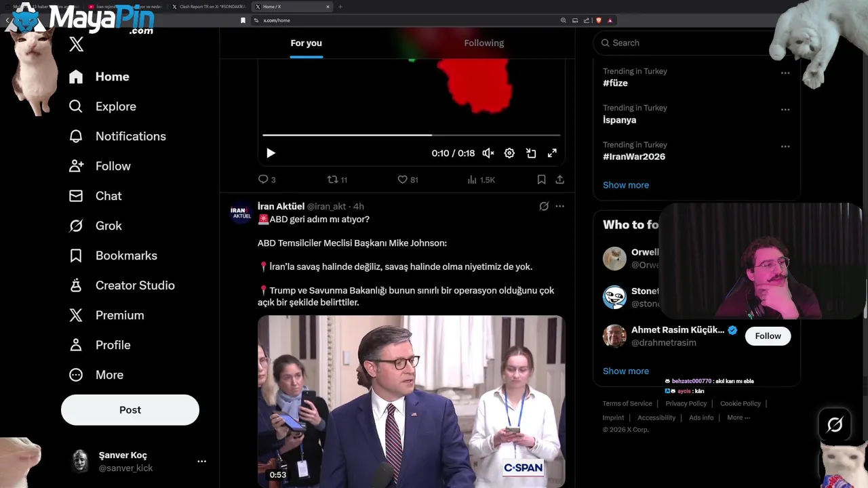Open Bookmarks in the sidebar
The width and height of the screenshot is (868, 488).
click(113, 256)
